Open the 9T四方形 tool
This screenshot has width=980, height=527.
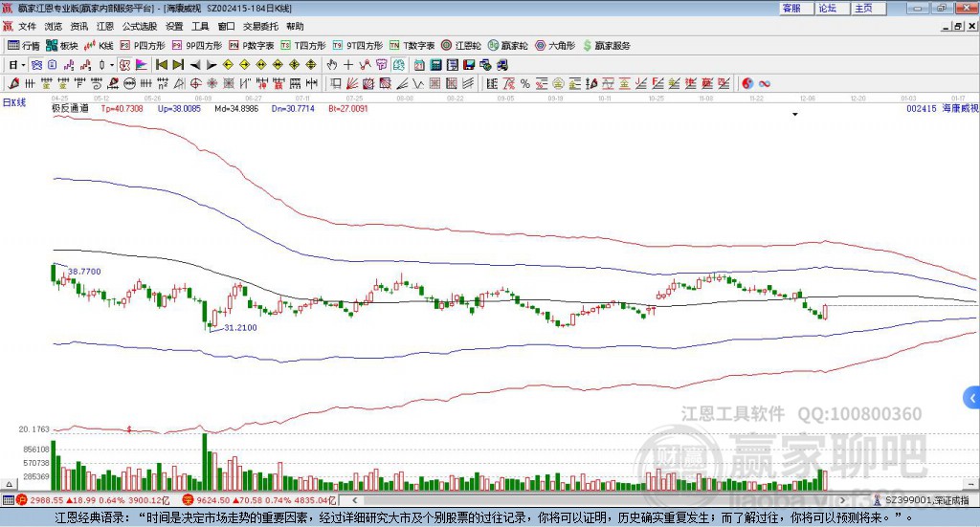tap(358, 46)
